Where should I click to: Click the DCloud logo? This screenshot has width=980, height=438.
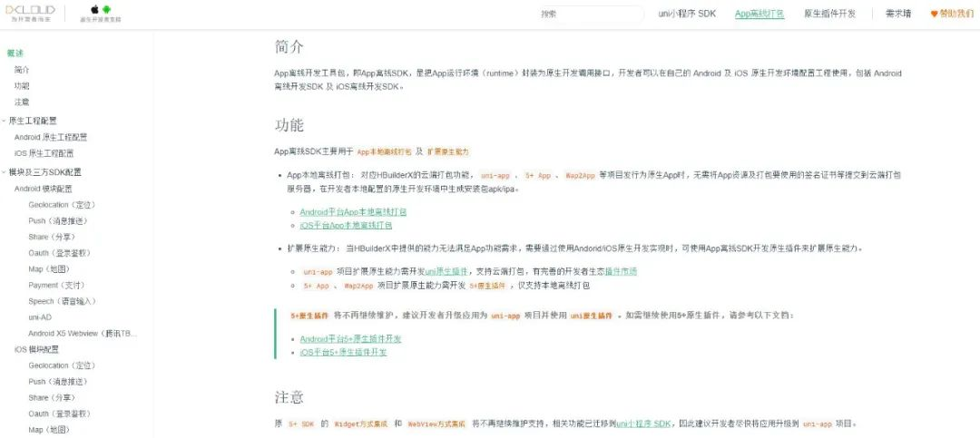pyautogui.click(x=30, y=13)
